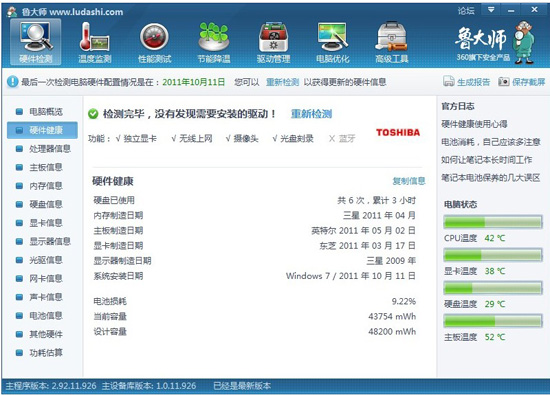Click the large 重新检测 link beside the detection result

(x=311, y=114)
